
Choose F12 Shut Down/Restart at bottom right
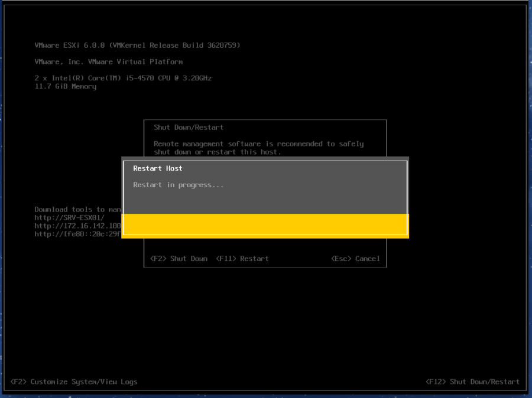(472, 381)
